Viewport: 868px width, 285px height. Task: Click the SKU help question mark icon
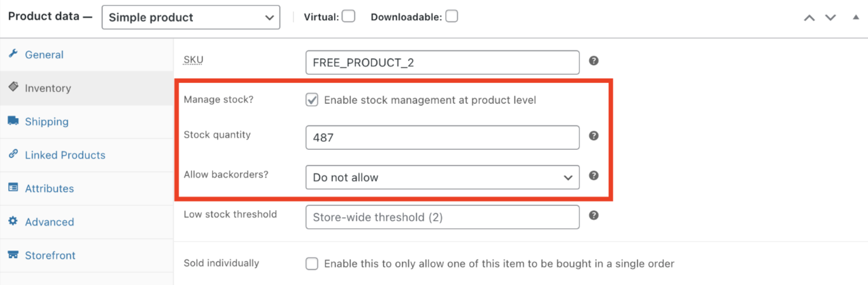click(593, 60)
